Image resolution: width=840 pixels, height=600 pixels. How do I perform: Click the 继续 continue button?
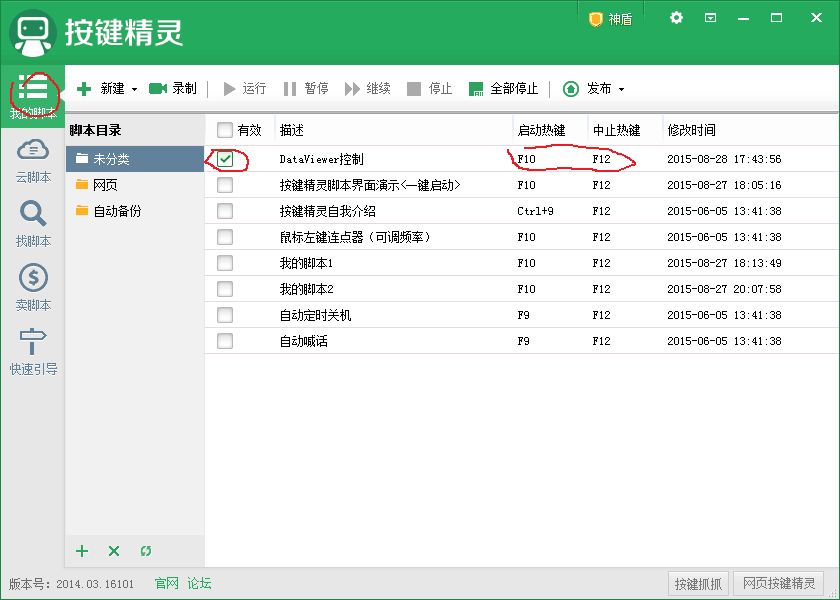368,88
